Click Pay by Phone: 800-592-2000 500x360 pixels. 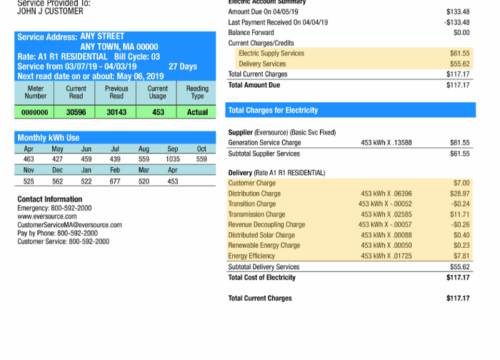57,233
